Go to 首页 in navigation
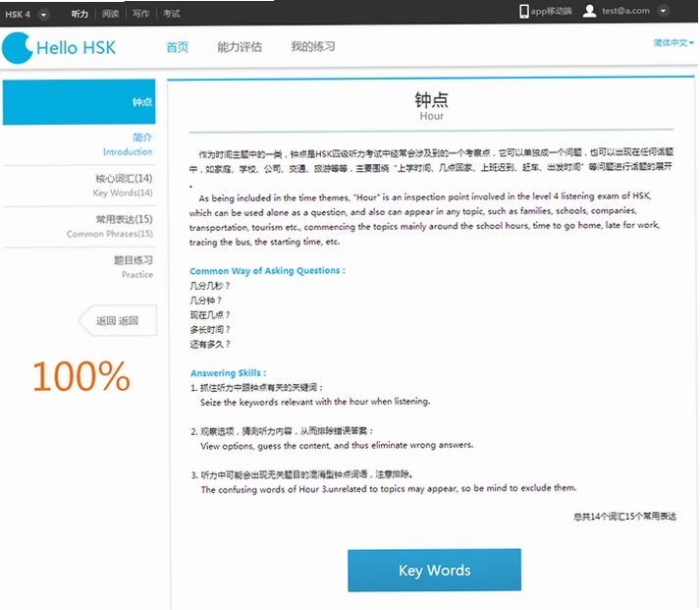 click(178, 47)
